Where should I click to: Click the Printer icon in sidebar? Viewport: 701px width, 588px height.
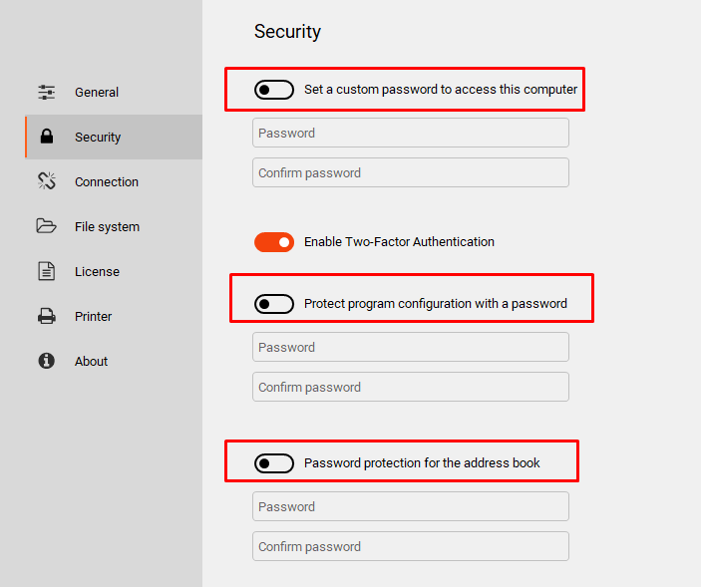coord(47,316)
